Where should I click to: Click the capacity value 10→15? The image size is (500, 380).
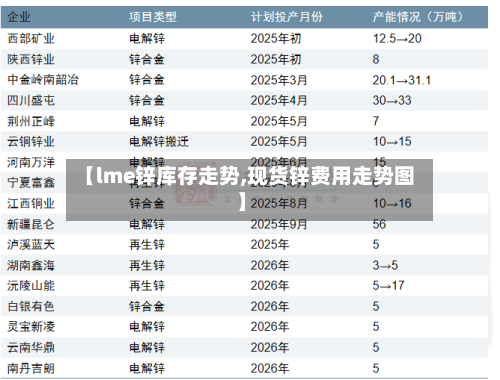(392, 142)
